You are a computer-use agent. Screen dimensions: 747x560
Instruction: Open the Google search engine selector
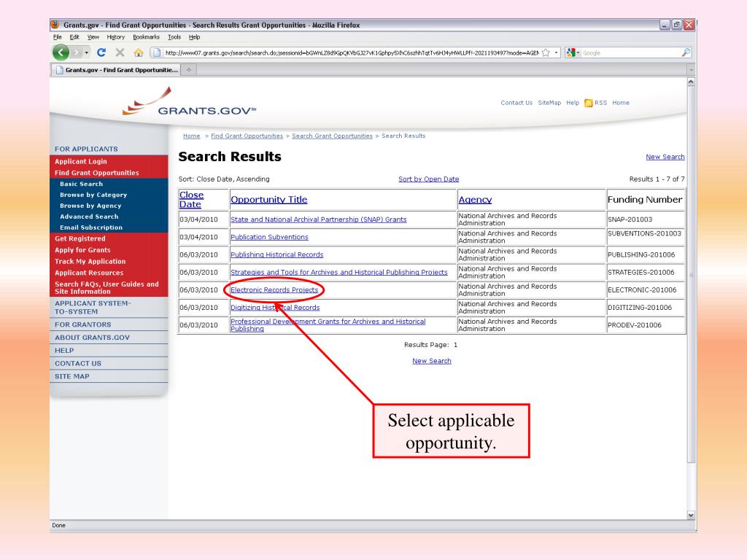coord(573,52)
